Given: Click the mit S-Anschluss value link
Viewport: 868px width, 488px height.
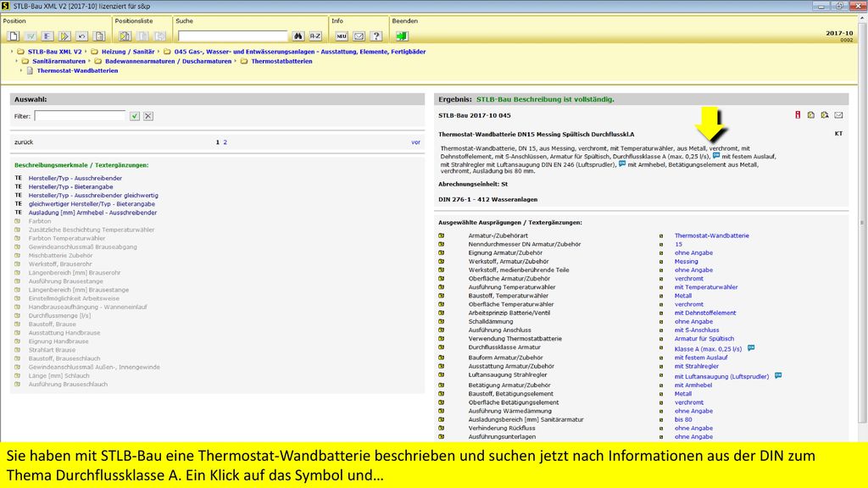Looking at the screenshot, I should pos(697,330).
